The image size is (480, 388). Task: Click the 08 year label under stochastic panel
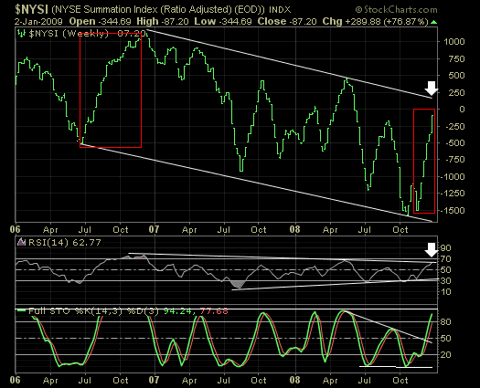295,380
